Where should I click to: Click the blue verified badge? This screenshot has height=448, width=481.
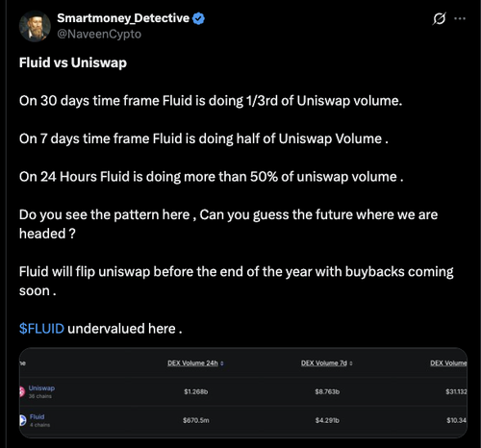(198, 18)
